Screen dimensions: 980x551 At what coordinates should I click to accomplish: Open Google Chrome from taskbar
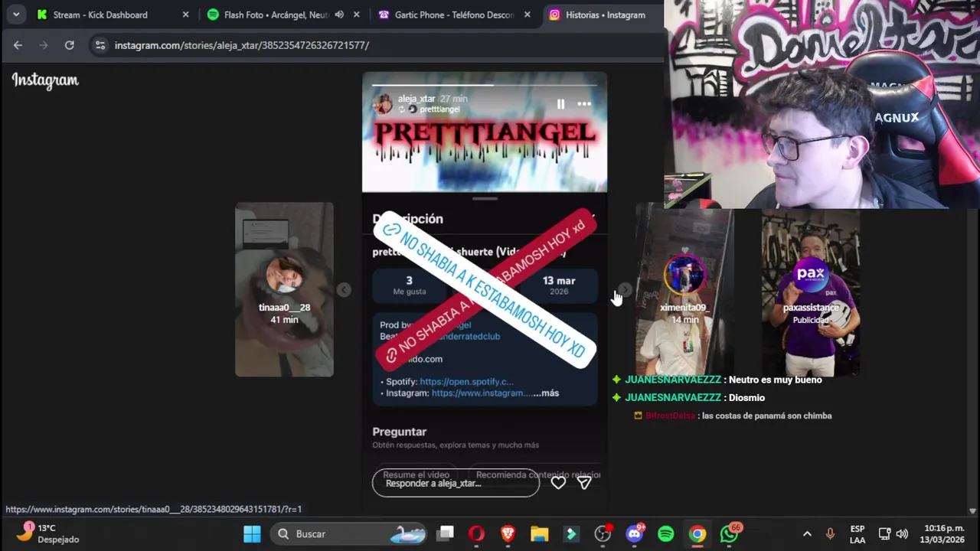click(697, 533)
